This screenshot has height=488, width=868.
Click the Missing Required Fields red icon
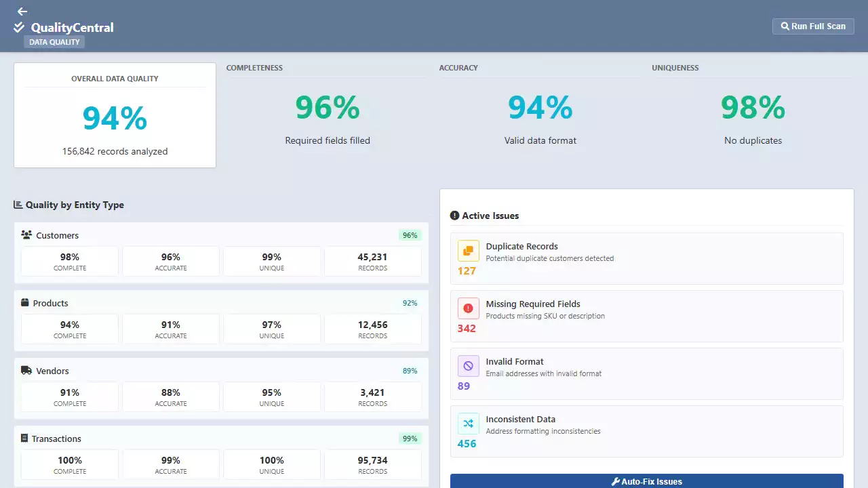(468, 308)
